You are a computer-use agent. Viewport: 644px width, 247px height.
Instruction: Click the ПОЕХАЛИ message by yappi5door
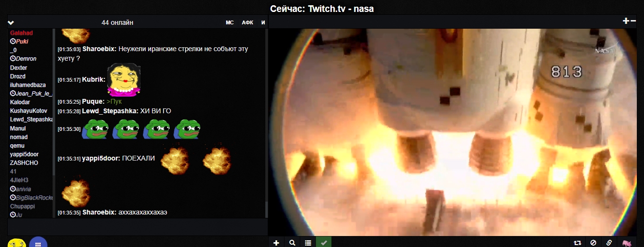click(x=139, y=158)
